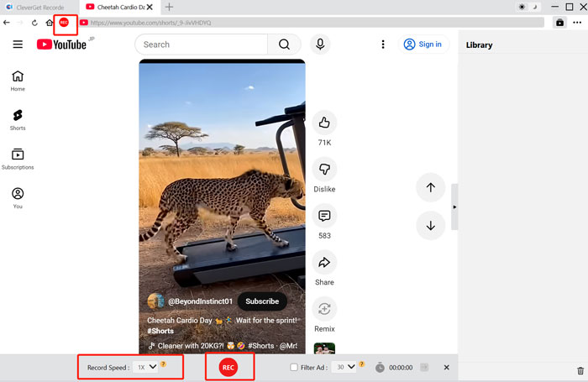588x382 pixels.
Task: Click the Filter Ad help question icon
Action: click(x=361, y=364)
